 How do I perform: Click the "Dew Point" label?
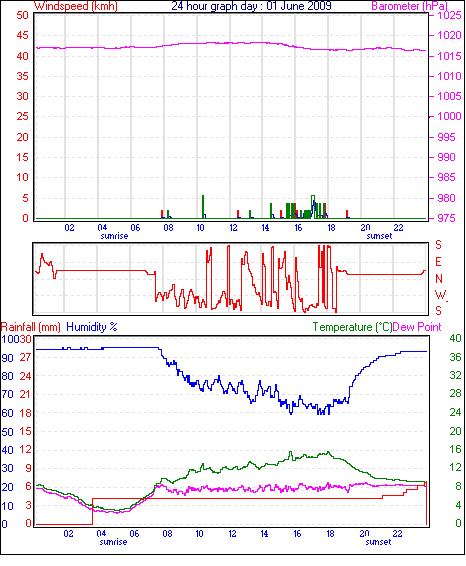click(x=417, y=327)
